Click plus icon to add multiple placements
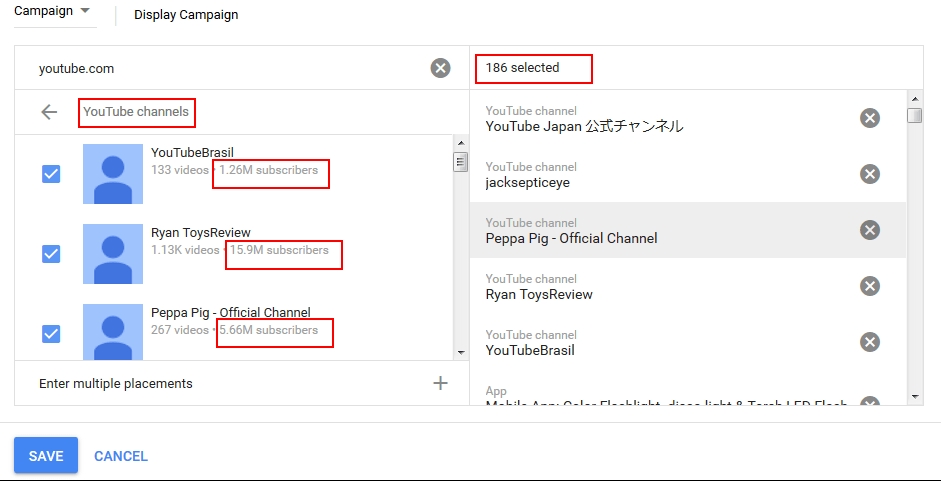Screen dimensions: 941x481 440,383
